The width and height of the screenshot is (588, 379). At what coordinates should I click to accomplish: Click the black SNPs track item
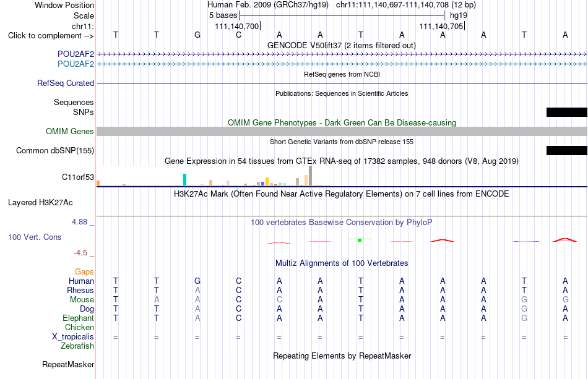566,112
